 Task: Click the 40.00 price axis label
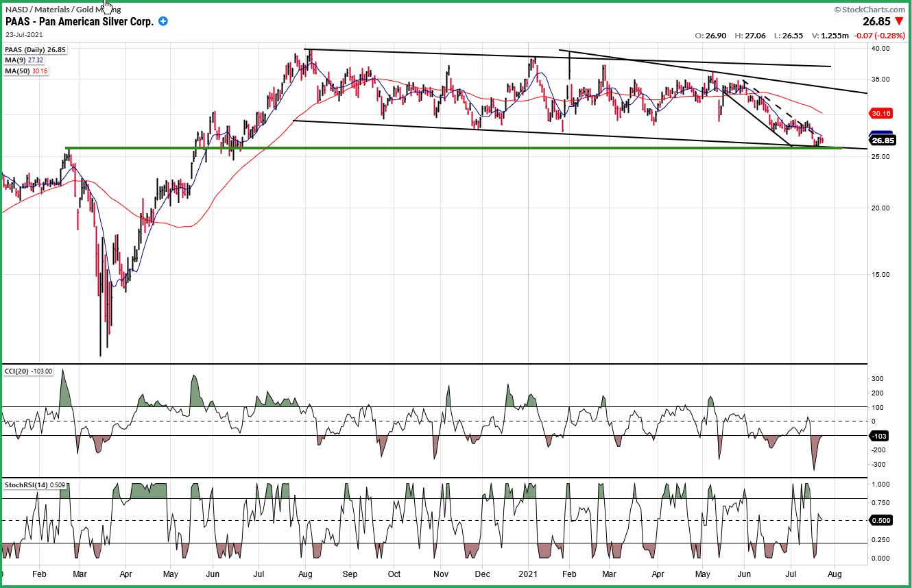pyautogui.click(x=880, y=49)
